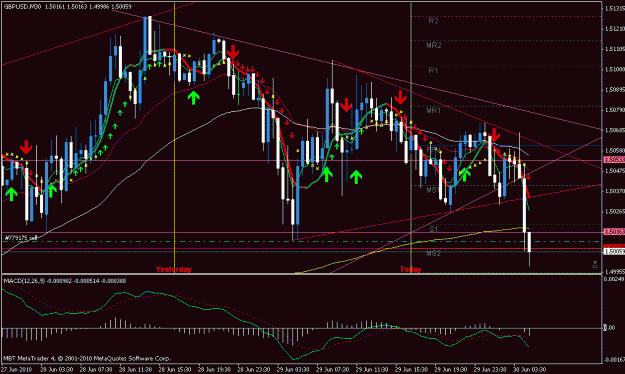The width and height of the screenshot is (625, 374).
Task: Click the 28 Jun 07:30 time label
Action: 96,370
